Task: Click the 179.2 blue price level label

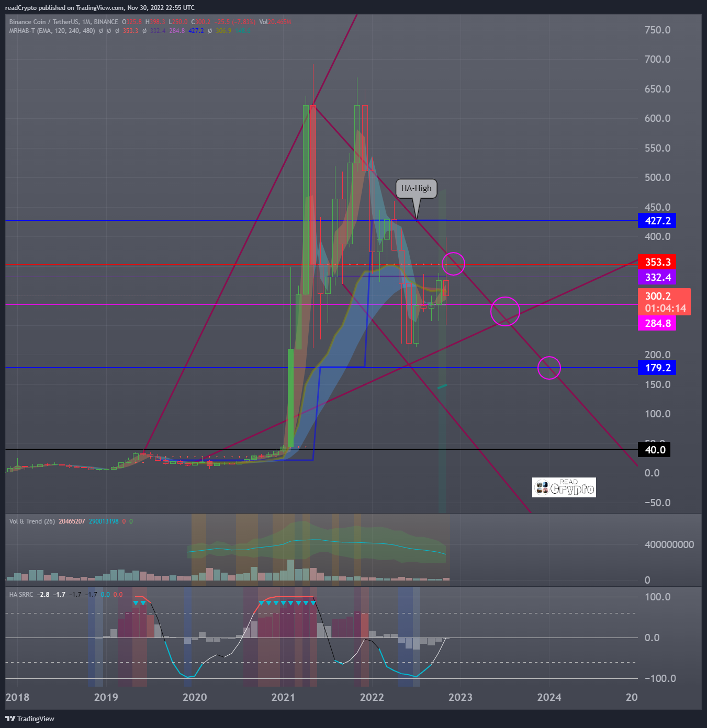Action: (x=657, y=368)
